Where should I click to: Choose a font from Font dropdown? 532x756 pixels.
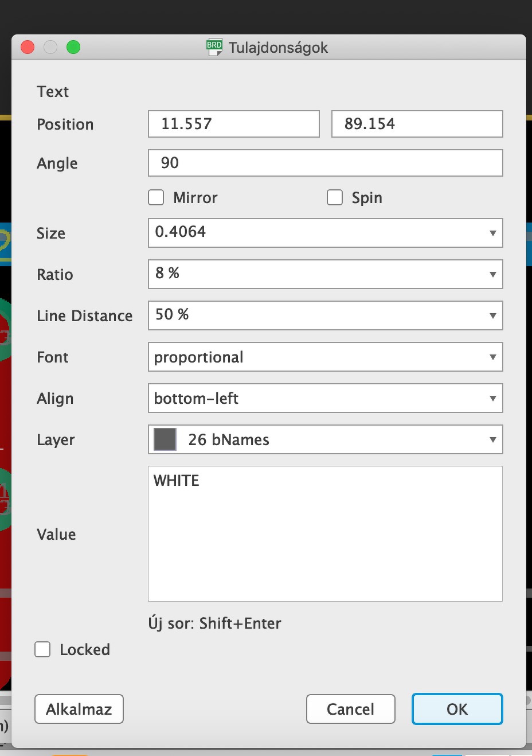click(325, 357)
